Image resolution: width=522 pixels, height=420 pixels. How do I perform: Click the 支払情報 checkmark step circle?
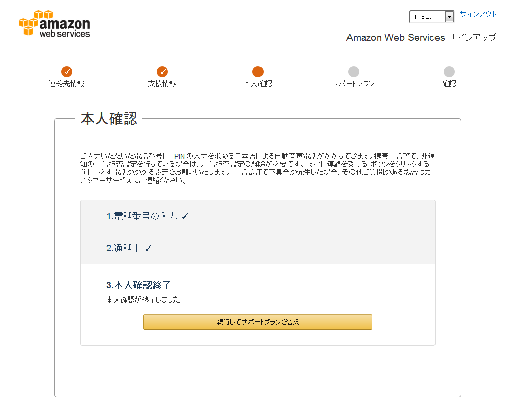(x=162, y=72)
